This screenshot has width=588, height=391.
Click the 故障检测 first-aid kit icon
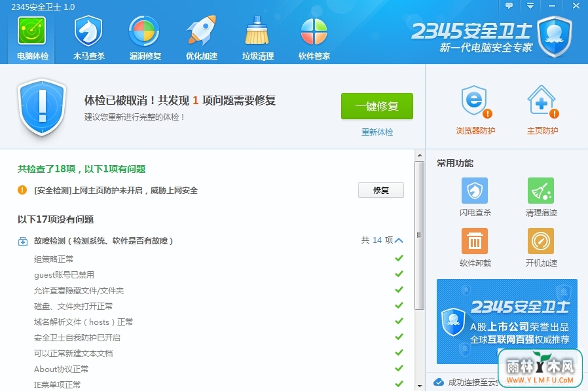coord(22,241)
